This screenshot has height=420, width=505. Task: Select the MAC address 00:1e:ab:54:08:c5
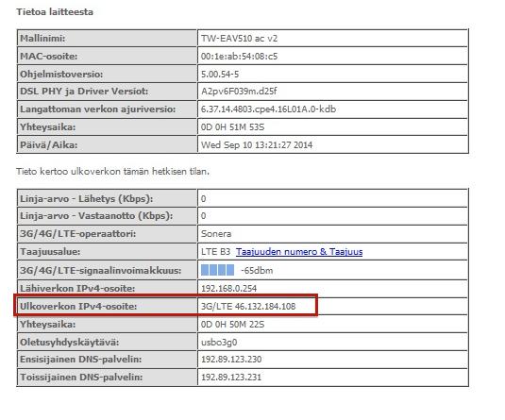[x=240, y=57]
